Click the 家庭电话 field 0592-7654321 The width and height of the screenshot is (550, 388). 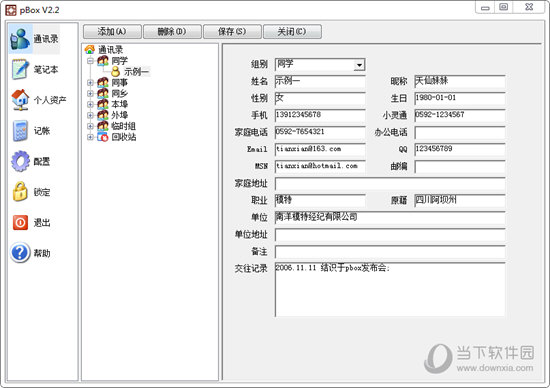point(320,133)
